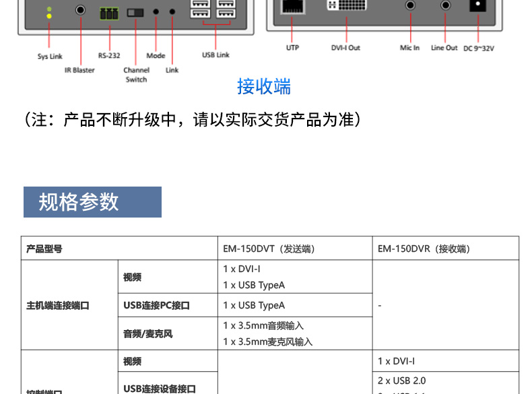Screen dimensions: 532x394
Task: Select the EM-150DVT（发送端） column header
Action: pos(269,249)
